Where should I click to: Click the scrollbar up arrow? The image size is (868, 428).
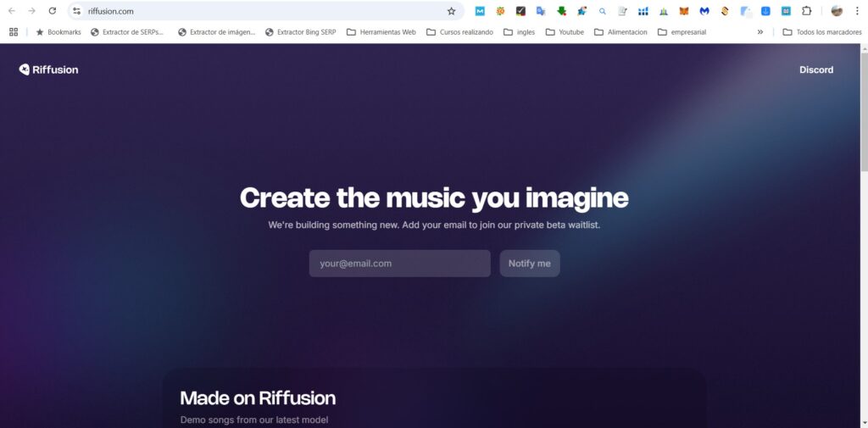(x=864, y=48)
